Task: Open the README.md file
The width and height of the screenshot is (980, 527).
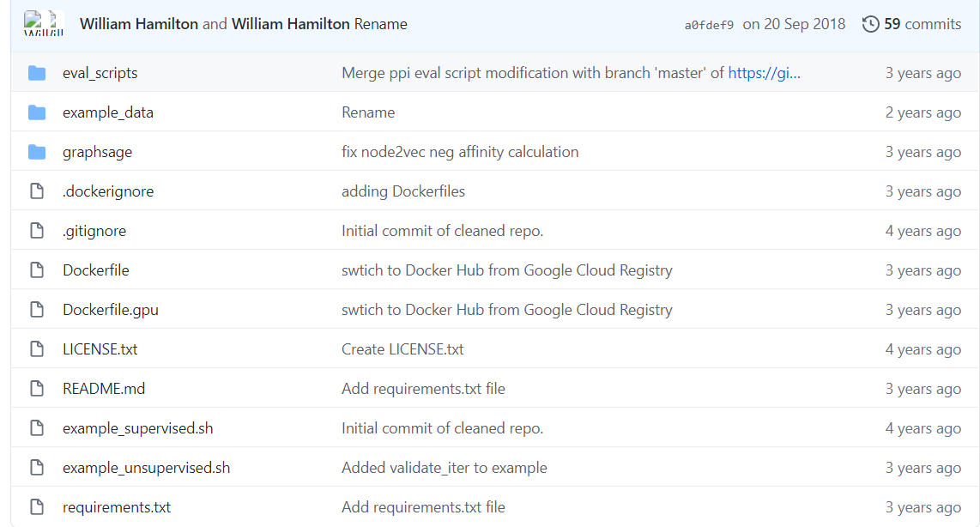Action: tap(104, 389)
